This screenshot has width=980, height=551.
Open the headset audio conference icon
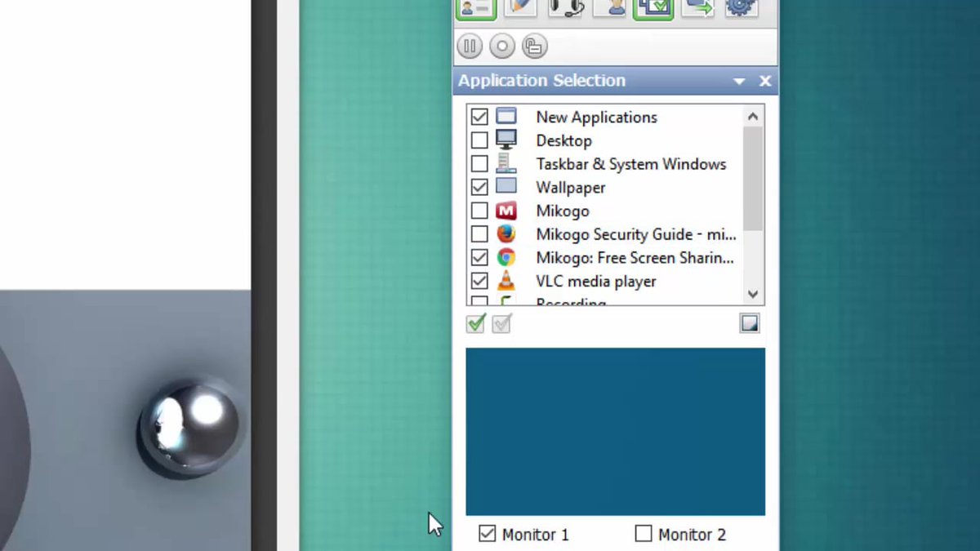[x=564, y=7]
